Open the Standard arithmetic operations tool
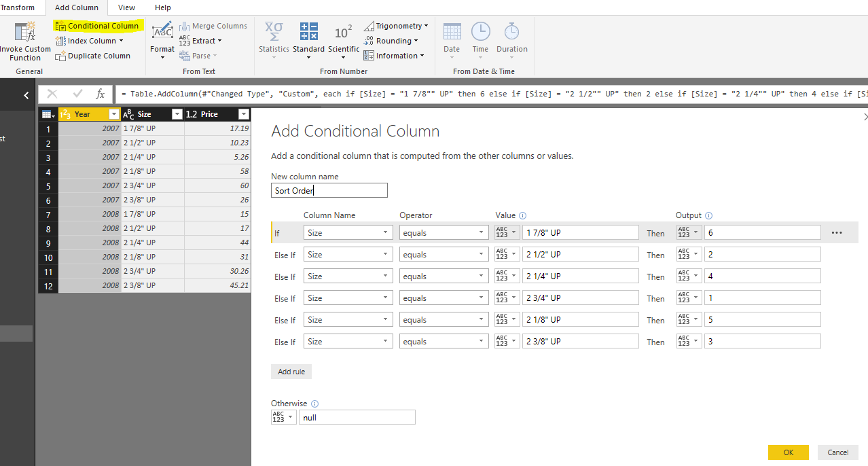 [308, 40]
